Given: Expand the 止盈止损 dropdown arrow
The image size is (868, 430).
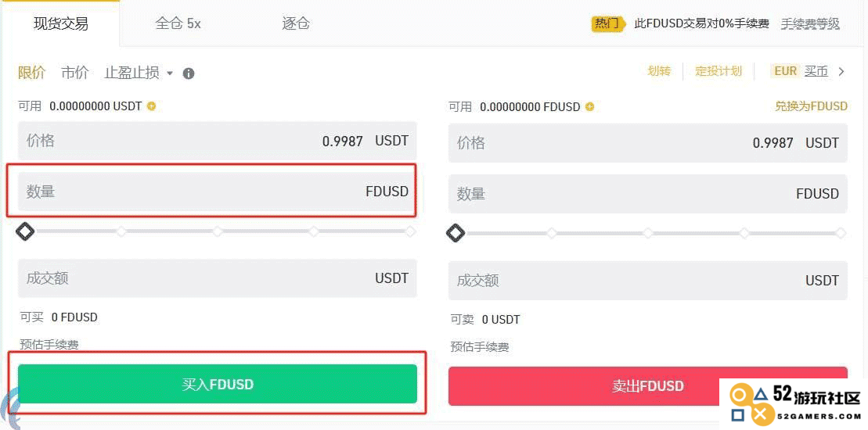Looking at the screenshot, I should tap(169, 73).
